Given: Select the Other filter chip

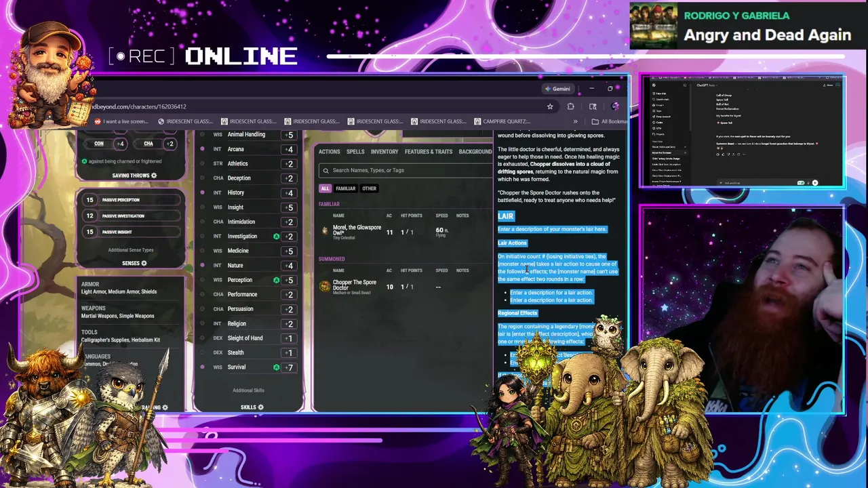Looking at the screenshot, I should [369, 188].
